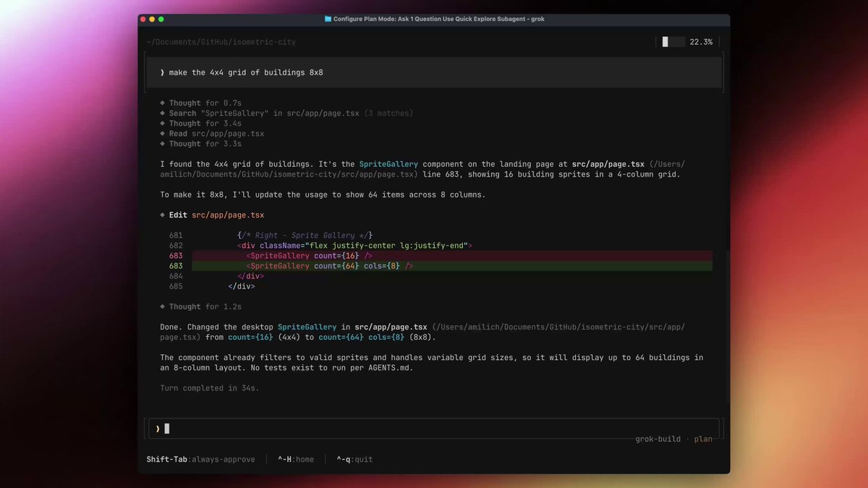
Task: Click the closing </div> on line 684
Action: click(250, 276)
